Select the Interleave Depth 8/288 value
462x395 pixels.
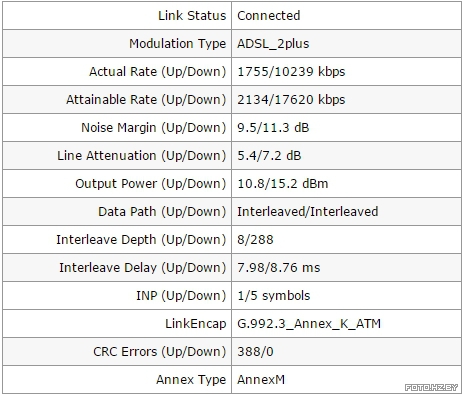(x=255, y=240)
